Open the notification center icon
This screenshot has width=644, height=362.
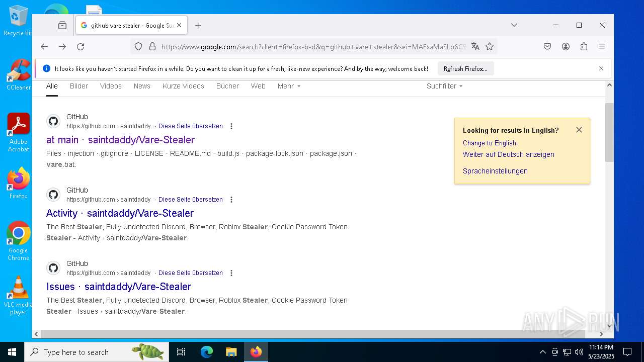click(627, 352)
